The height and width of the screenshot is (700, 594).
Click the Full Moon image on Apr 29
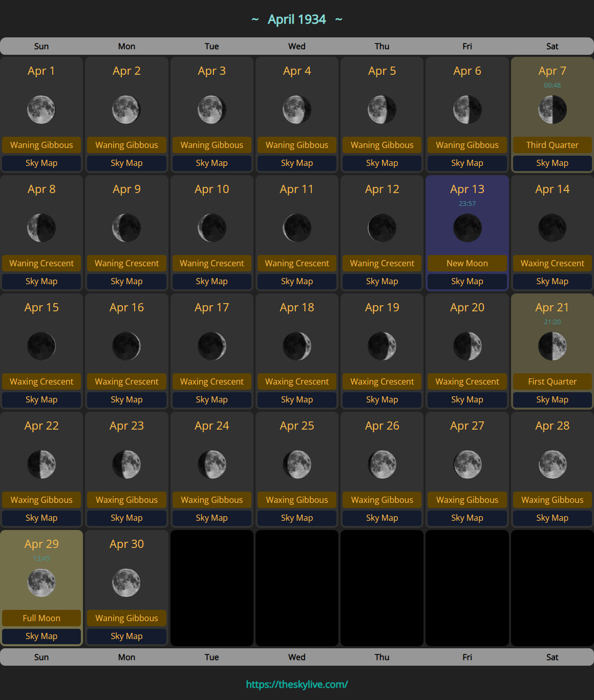click(x=41, y=583)
